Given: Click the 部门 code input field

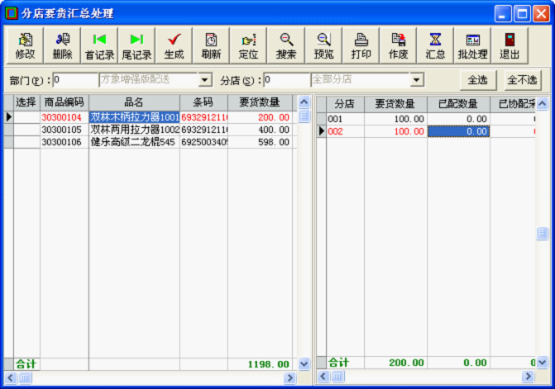Looking at the screenshot, I should tap(75, 80).
